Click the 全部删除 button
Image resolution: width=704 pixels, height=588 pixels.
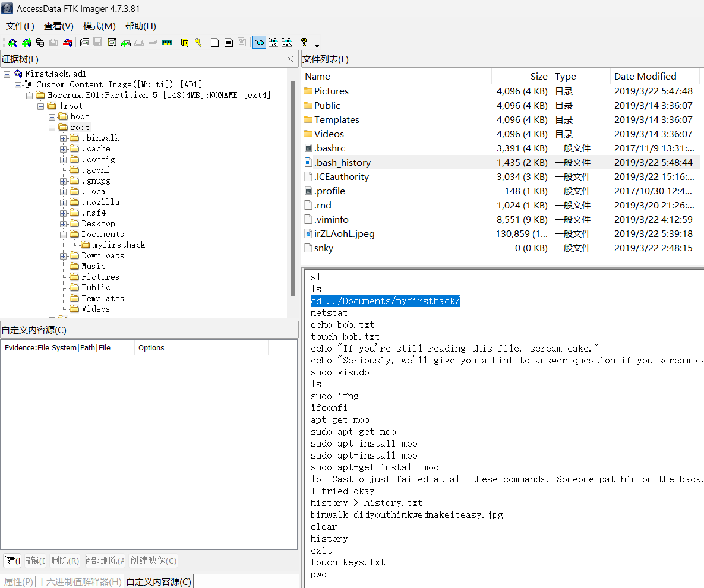(x=105, y=561)
